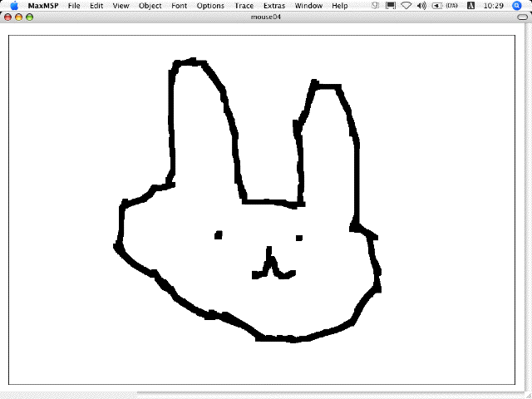Open the Object menu
This screenshot has height=399, width=532.
150,6
